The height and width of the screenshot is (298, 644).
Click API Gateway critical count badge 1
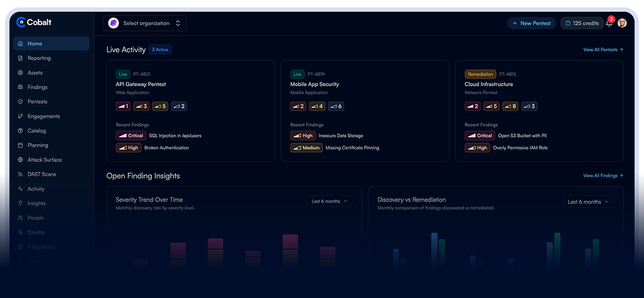[123, 107]
